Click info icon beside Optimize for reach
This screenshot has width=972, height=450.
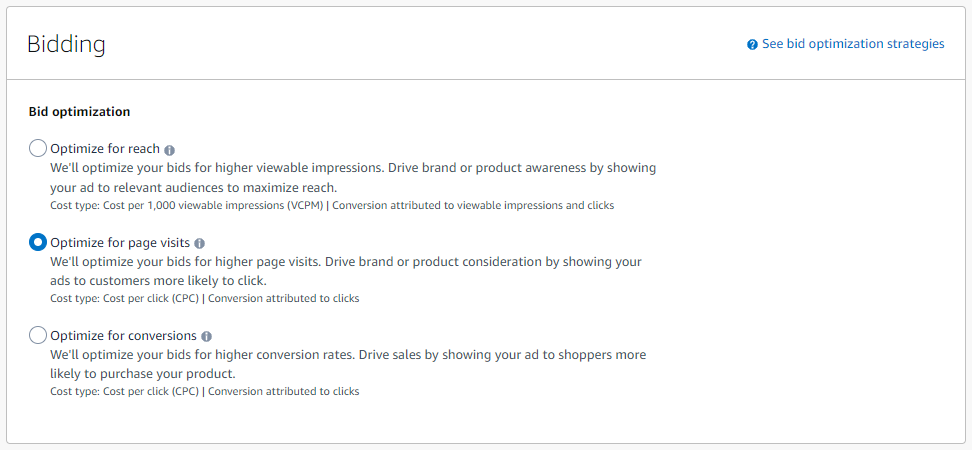170,150
